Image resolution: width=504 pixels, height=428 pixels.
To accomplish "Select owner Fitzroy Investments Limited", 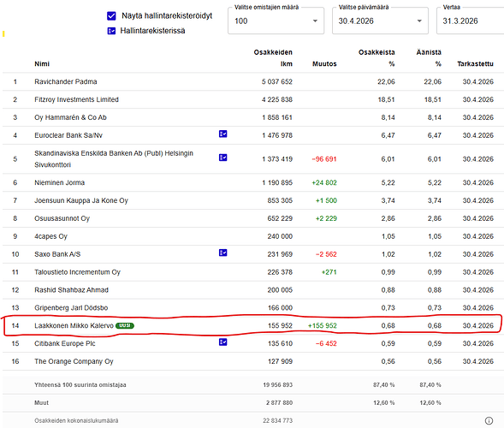I will (x=76, y=99).
